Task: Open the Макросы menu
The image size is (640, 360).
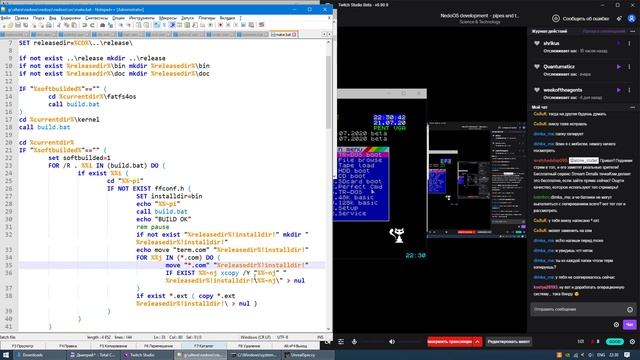Action: [168, 18]
